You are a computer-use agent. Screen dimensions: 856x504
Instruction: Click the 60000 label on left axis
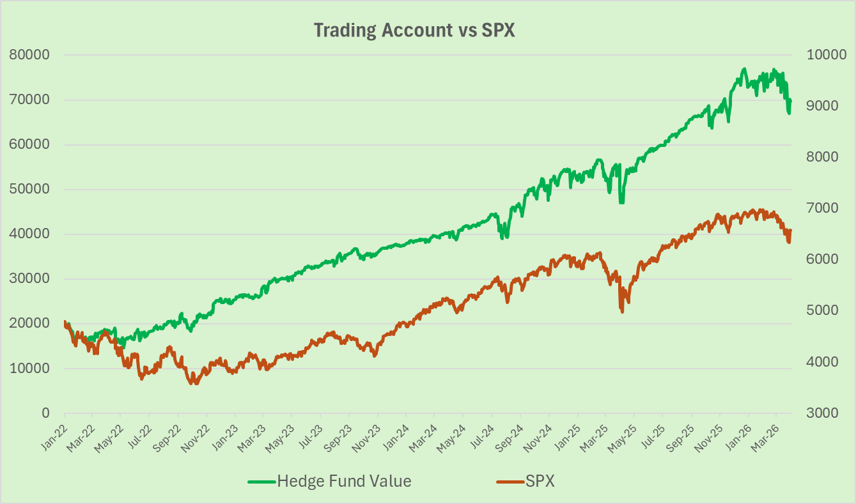coord(29,144)
